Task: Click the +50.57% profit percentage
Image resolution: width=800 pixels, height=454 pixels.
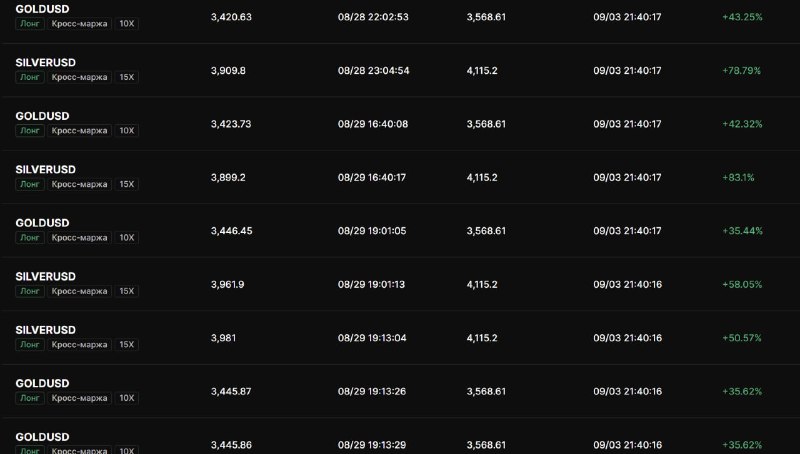Action: click(x=742, y=338)
